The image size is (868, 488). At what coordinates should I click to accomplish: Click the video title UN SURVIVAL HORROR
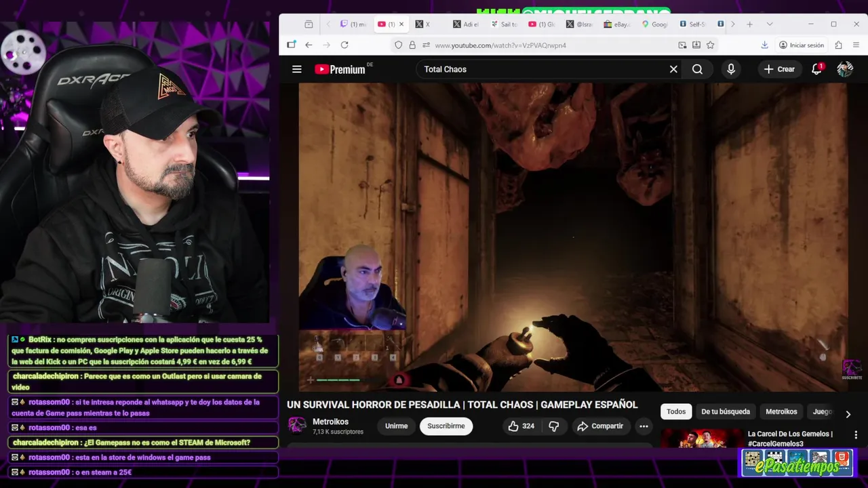(x=462, y=405)
